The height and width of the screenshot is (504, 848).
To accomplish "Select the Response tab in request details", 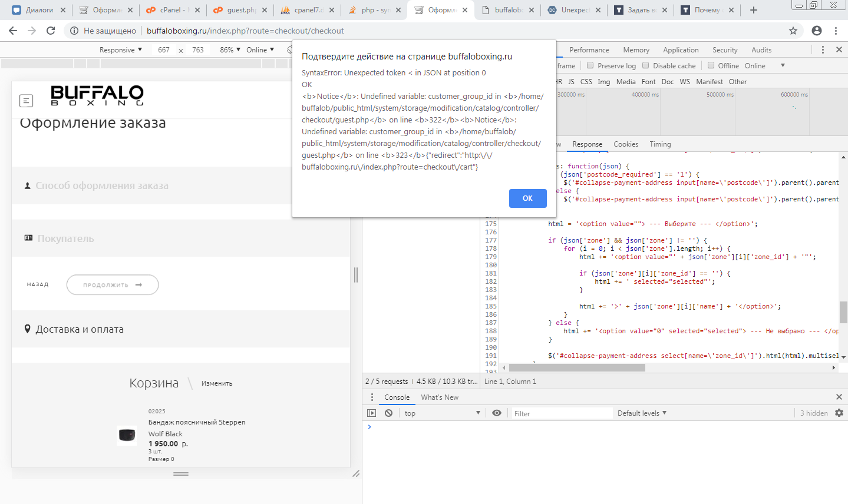I will click(x=588, y=144).
